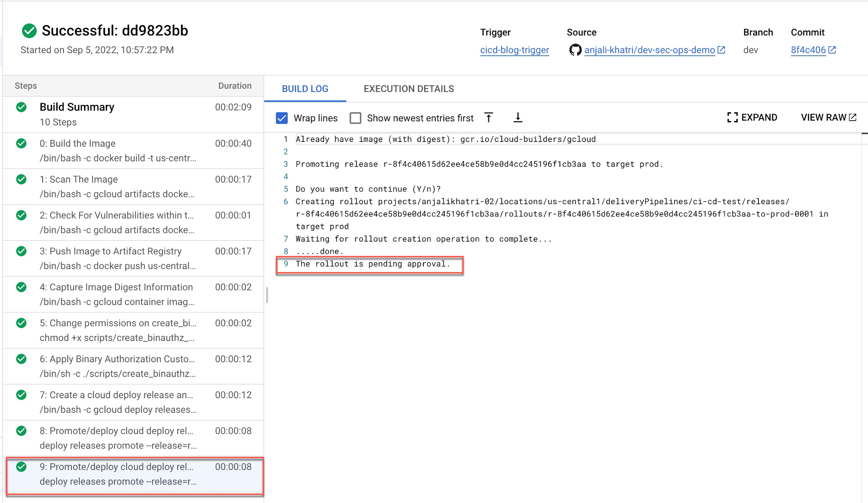Click the status check icon for step 8 Promote/deploy
This screenshot has height=503, width=868.
pyautogui.click(x=21, y=431)
